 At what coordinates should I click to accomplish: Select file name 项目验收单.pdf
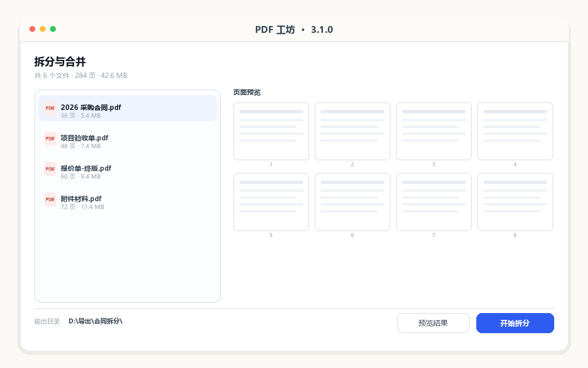[x=84, y=138]
